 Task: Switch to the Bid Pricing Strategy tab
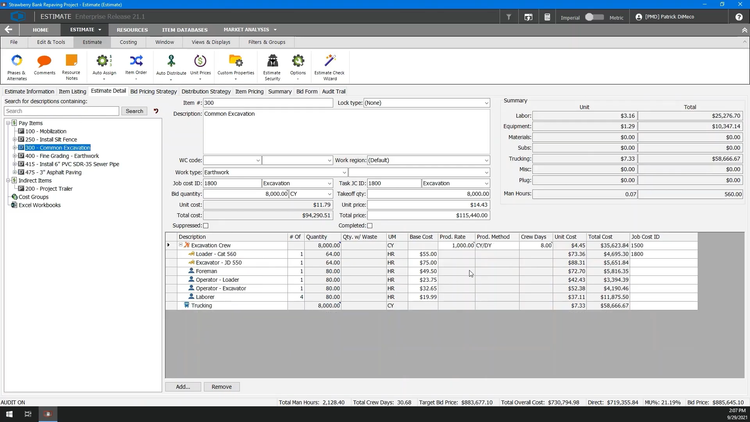[x=153, y=91]
